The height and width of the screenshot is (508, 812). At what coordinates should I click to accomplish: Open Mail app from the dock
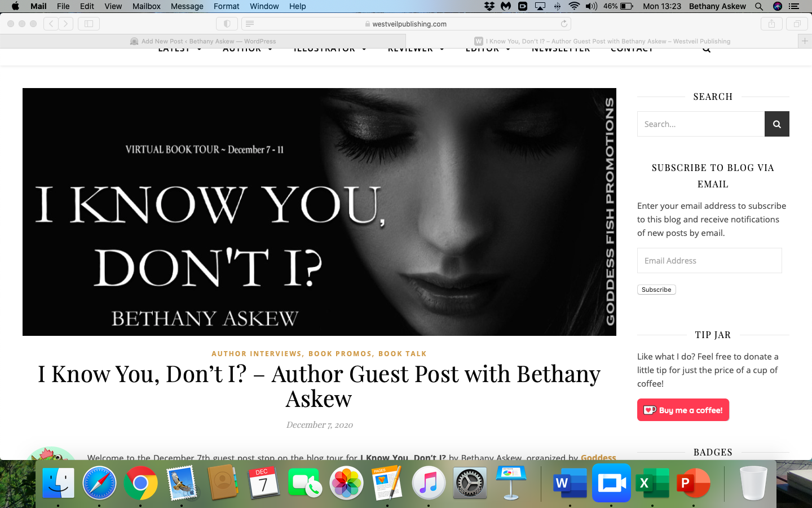[182, 483]
